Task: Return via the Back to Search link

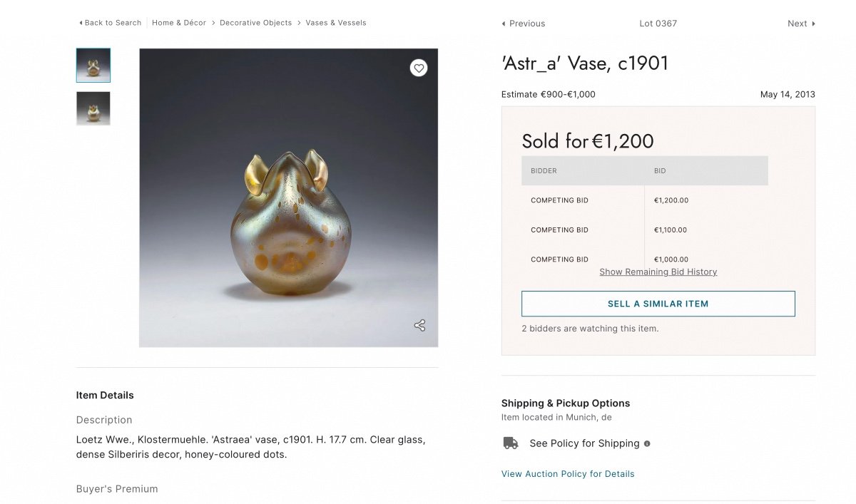Action: [x=112, y=22]
